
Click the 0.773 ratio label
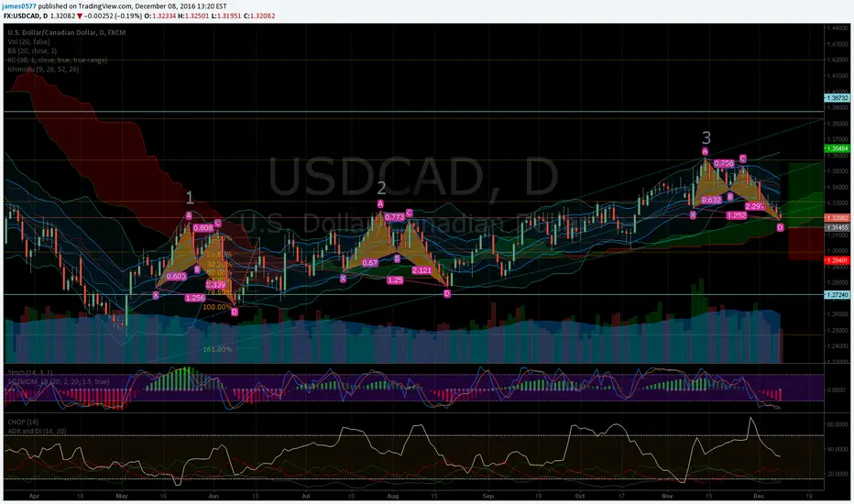pos(395,217)
